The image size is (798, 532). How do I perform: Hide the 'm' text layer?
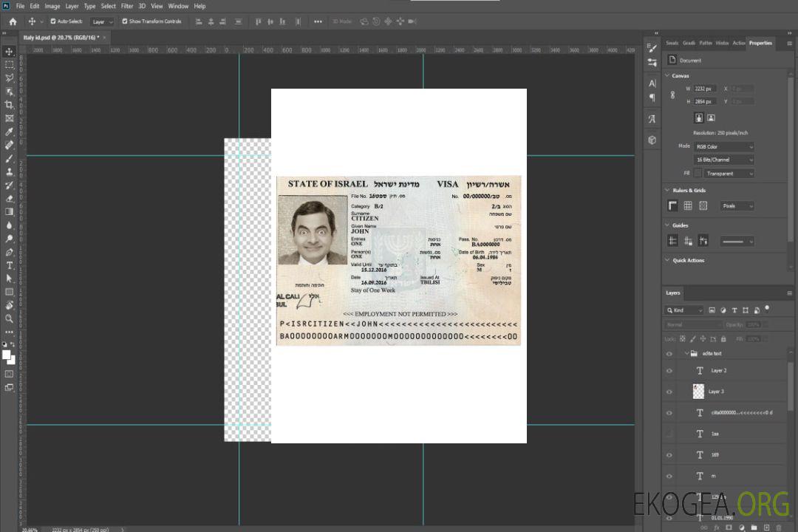[x=669, y=477]
